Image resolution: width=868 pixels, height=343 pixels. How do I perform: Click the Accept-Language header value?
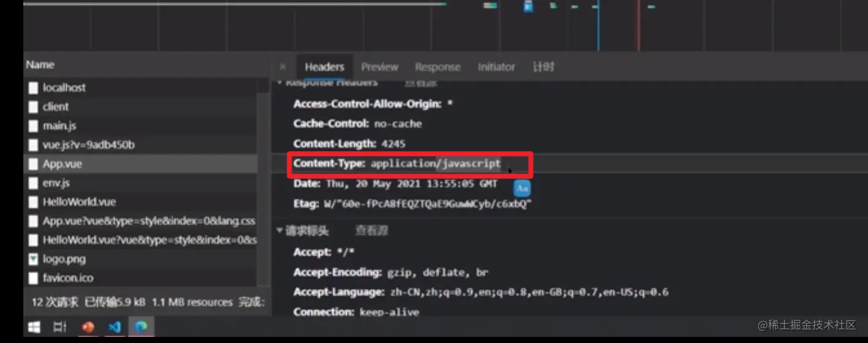coord(529,292)
